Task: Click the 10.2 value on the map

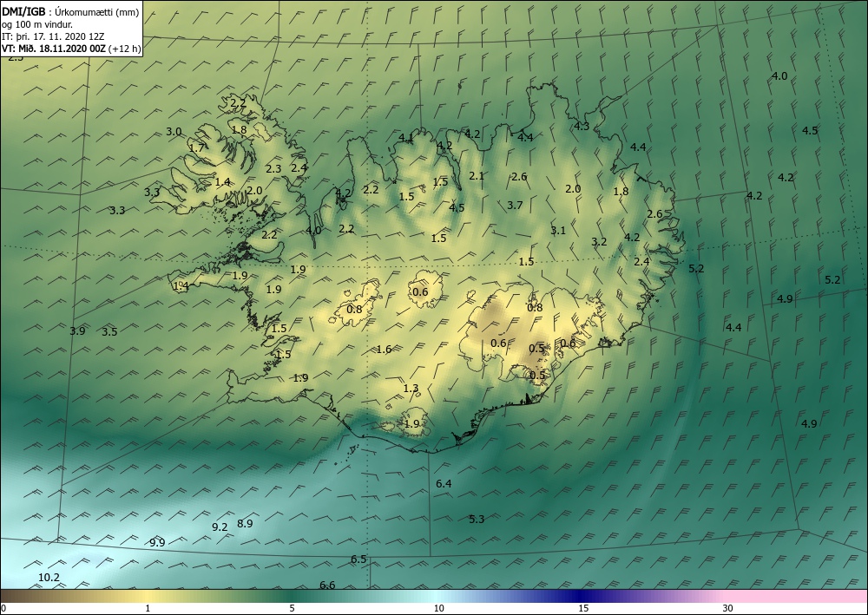Action: point(49,578)
